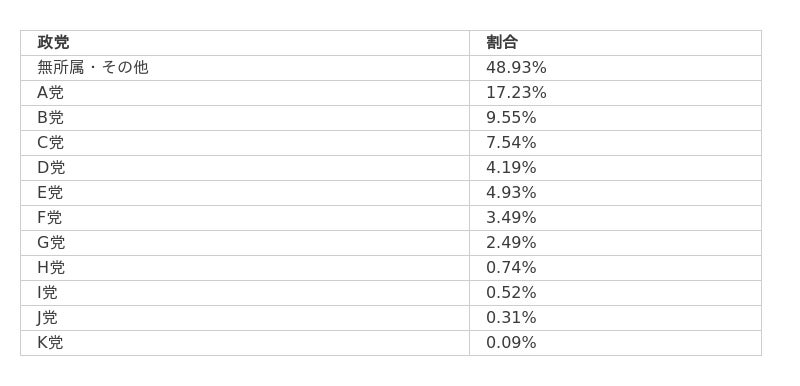Click the 割合 column header

coord(502,43)
